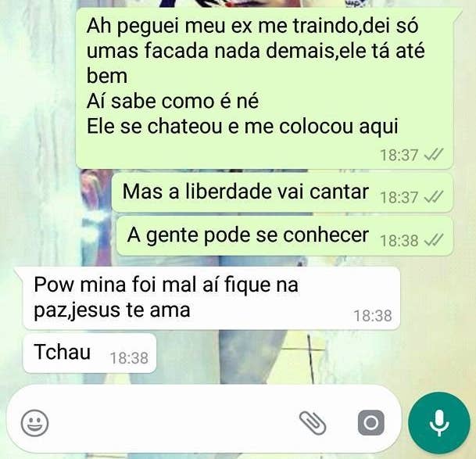The width and height of the screenshot is (476, 459).
Task: Select the 'Mas a liberdade vai cantar' message
Action: (x=282, y=192)
